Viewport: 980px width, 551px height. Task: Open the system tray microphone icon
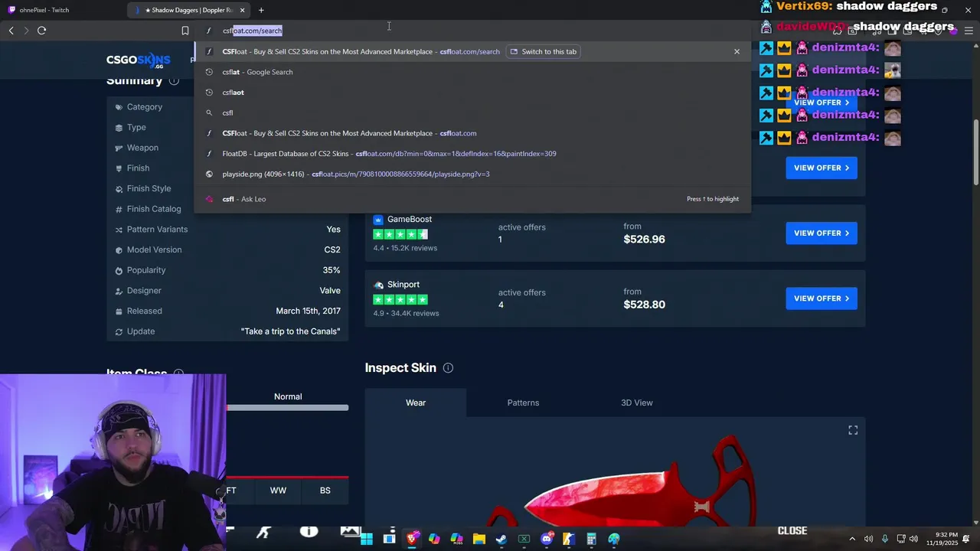885,539
